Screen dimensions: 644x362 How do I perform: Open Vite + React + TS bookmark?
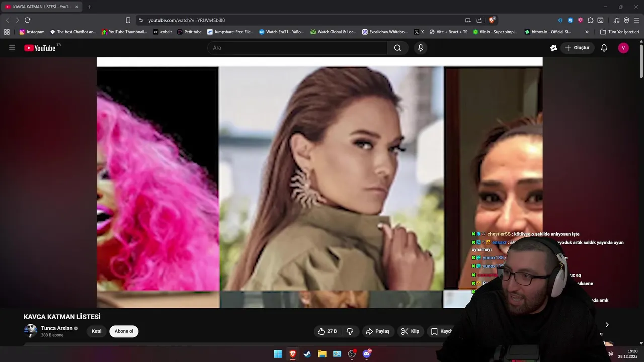click(x=448, y=32)
